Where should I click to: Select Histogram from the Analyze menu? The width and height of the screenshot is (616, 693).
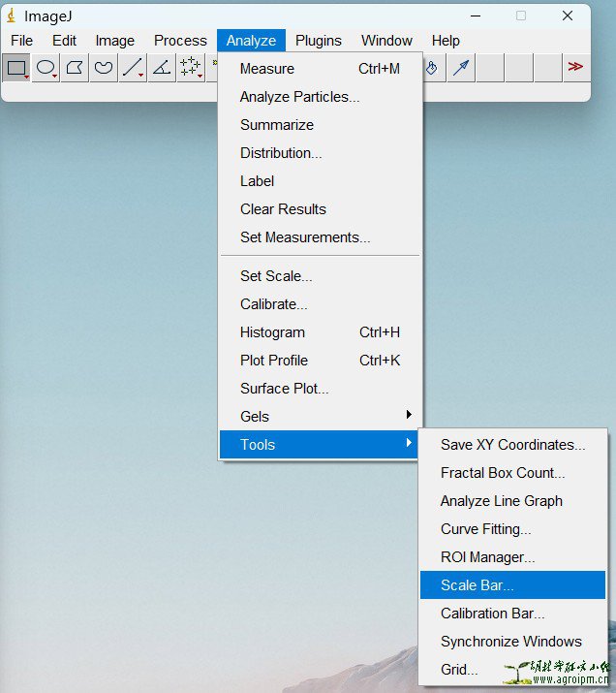(x=272, y=332)
